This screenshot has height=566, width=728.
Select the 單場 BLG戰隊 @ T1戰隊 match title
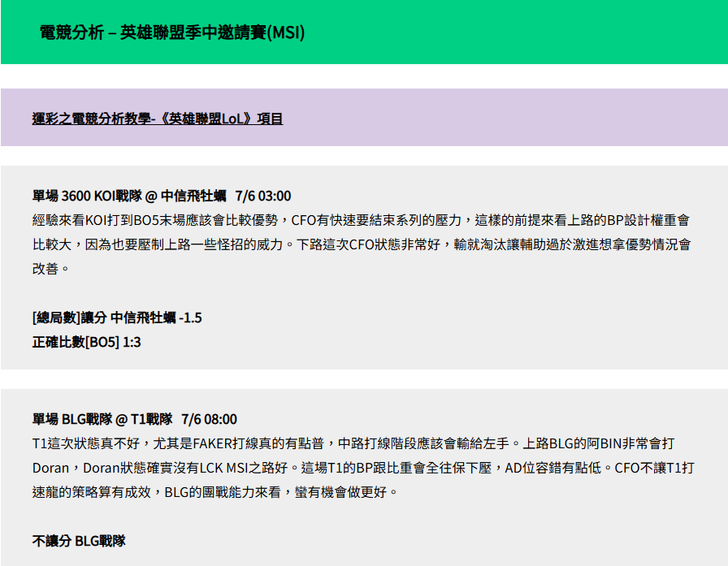click(135, 419)
